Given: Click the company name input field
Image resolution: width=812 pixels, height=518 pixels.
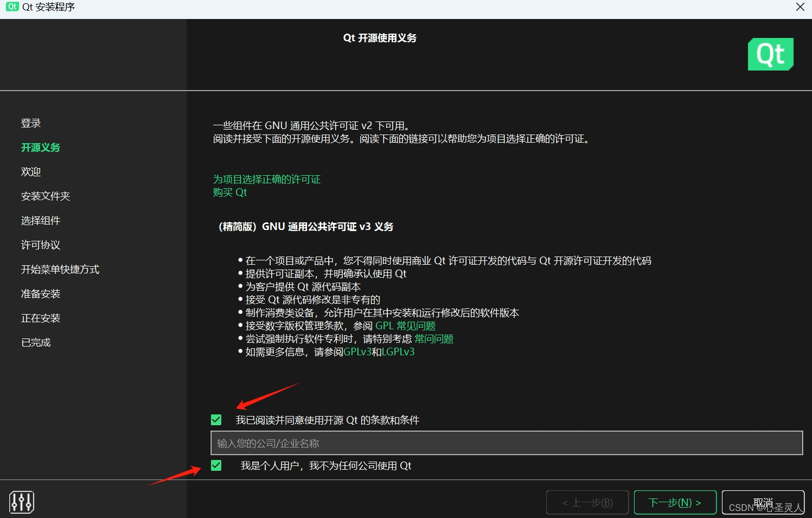Looking at the screenshot, I should point(507,443).
